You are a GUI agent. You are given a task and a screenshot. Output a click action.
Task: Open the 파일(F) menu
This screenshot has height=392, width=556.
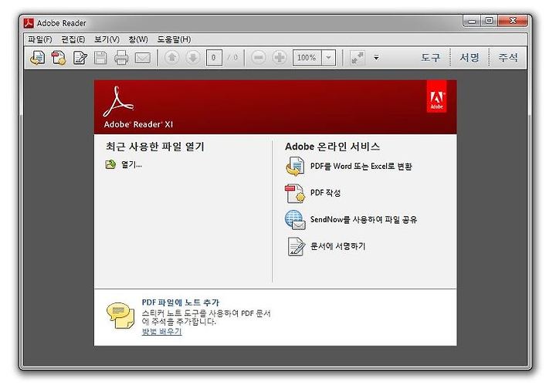40,39
